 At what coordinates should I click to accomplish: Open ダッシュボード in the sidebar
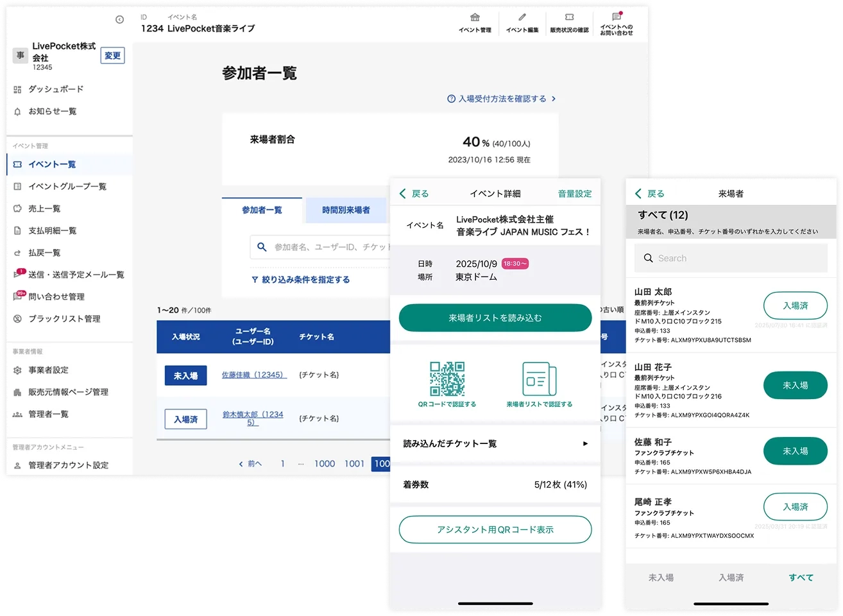(55, 89)
